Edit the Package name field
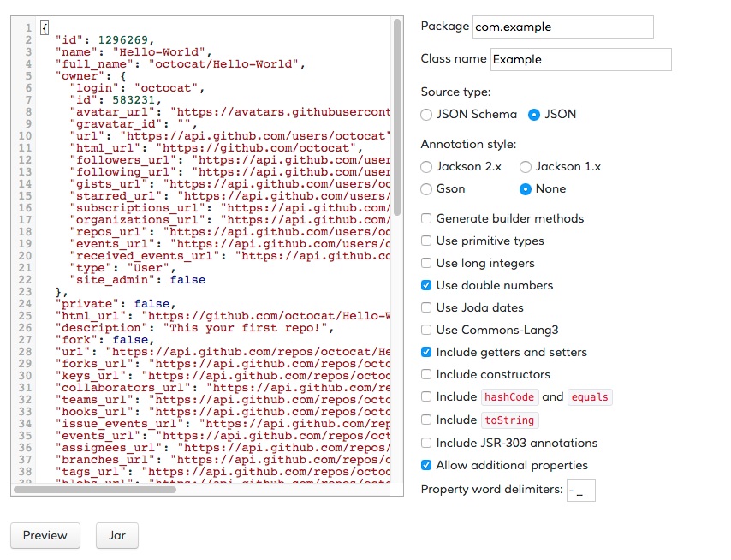731x560 pixels. point(562,27)
